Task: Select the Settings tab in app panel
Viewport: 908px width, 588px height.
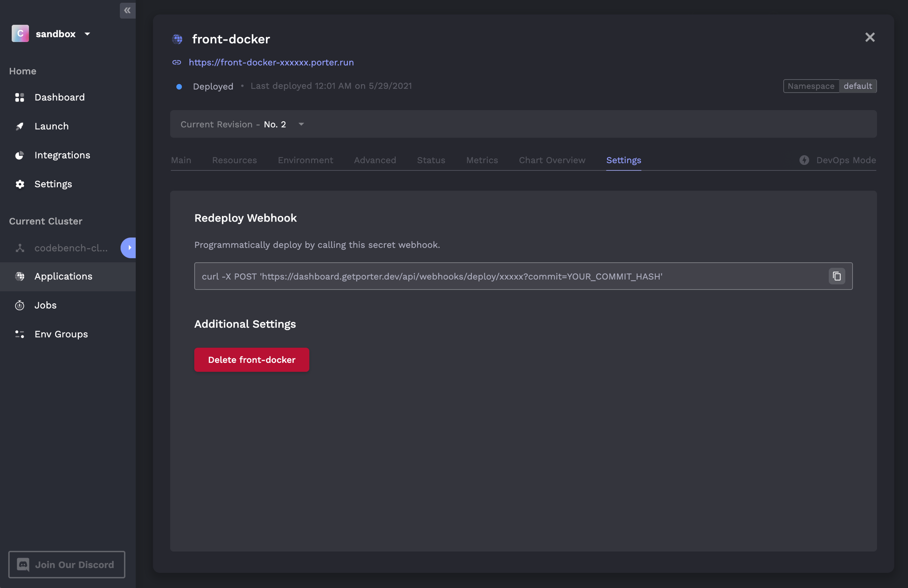Action: pyautogui.click(x=624, y=160)
